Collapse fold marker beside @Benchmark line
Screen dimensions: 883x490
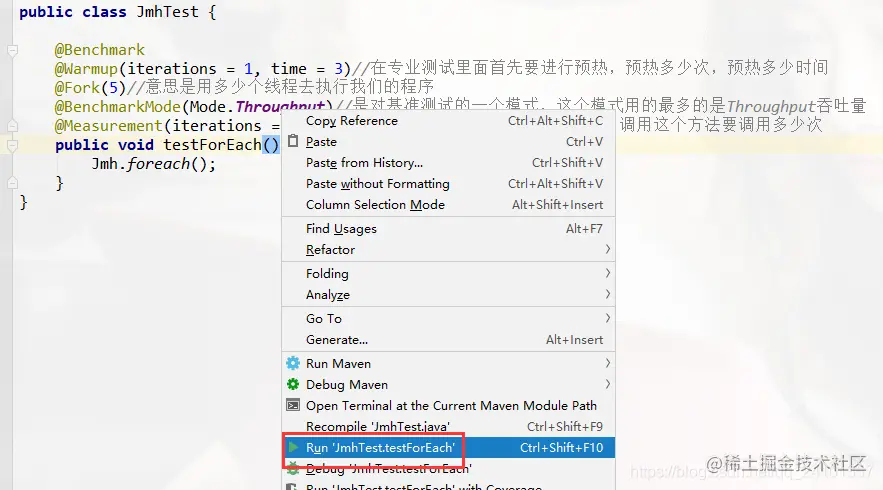(12, 51)
